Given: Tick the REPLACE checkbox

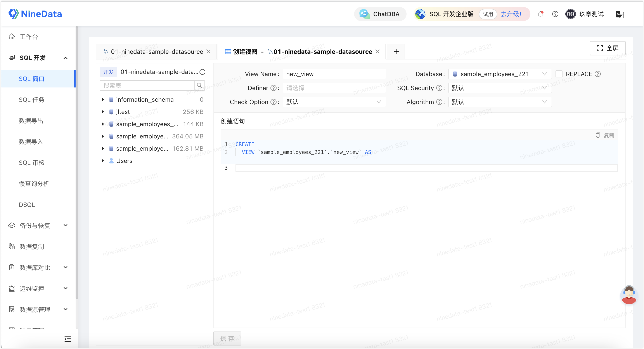Looking at the screenshot, I should pos(559,74).
